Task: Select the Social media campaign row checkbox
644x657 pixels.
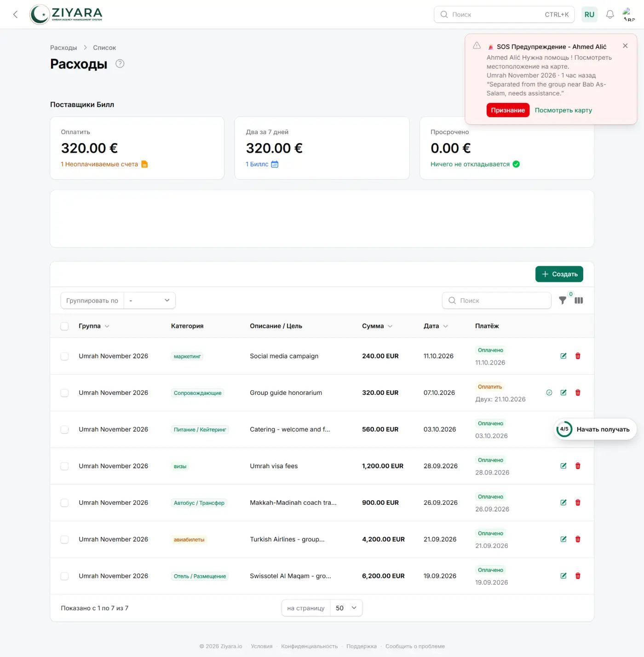Action: tap(64, 356)
